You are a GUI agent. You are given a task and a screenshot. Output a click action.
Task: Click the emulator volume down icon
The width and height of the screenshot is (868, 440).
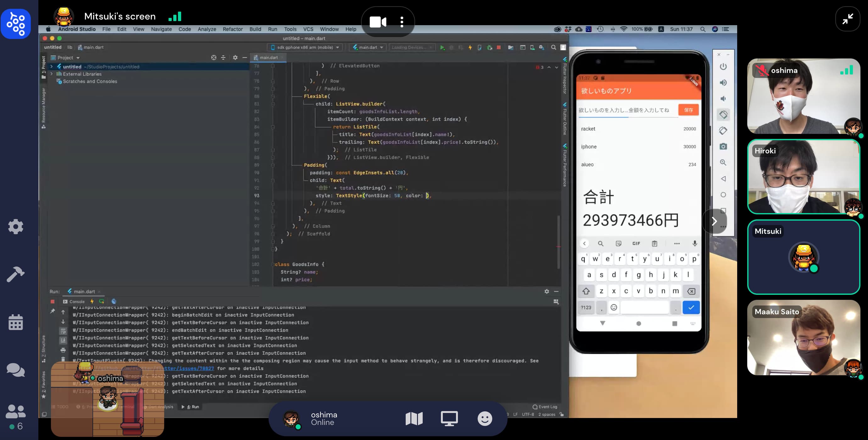coord(723,99)
